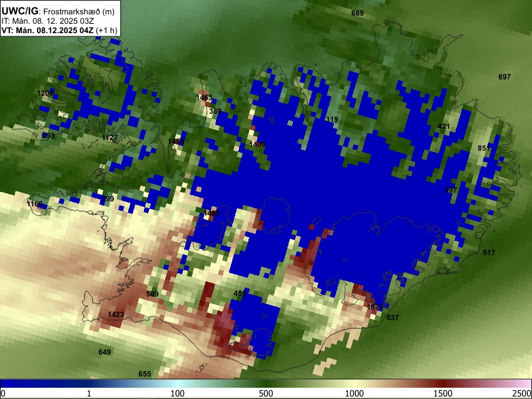Click the 369 value label
This screenshot has height=399, width=532.
click(x=215, y=111)
